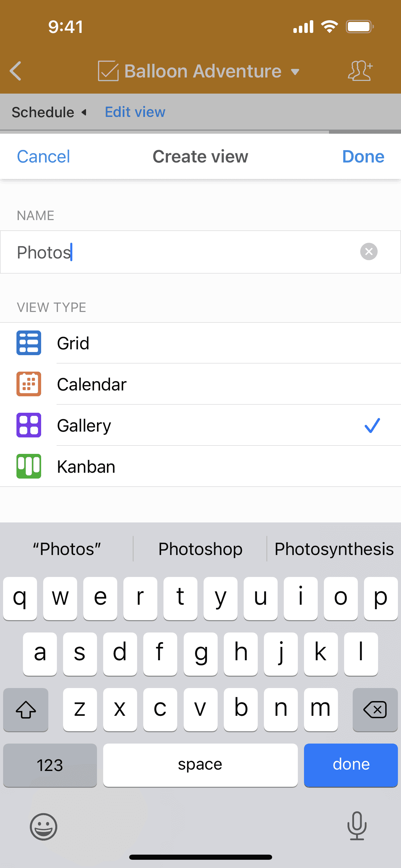Pick the Photosynthesis keyboard suggestion
This screenshot has width=401, height=868.
(334, 549)
